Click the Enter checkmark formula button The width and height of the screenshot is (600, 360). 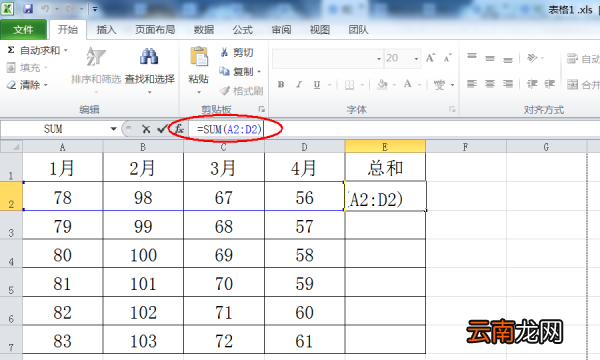[162, 129]
